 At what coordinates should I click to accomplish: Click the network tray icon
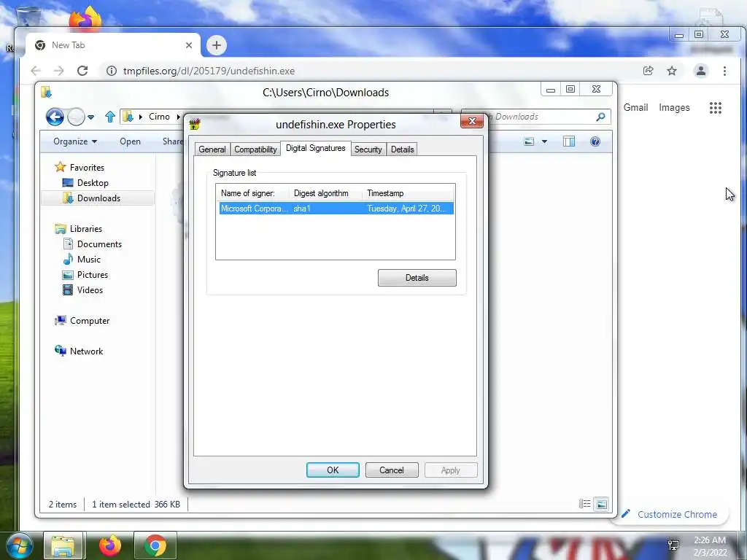click(x=673, y=545)
